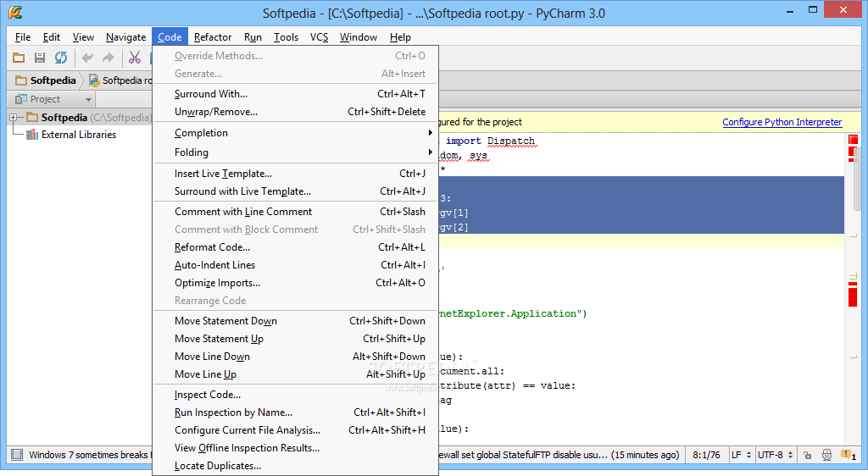
Task: Click the Redo arrow toolbar icon
Action: click(x=108, y=58)
